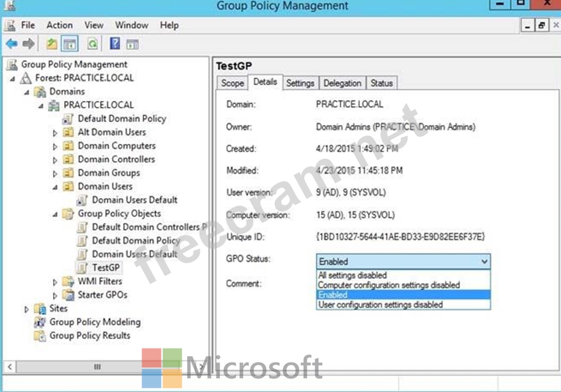
Task: Click the TestGP policy scroll icon
Action: click(82, 268)
